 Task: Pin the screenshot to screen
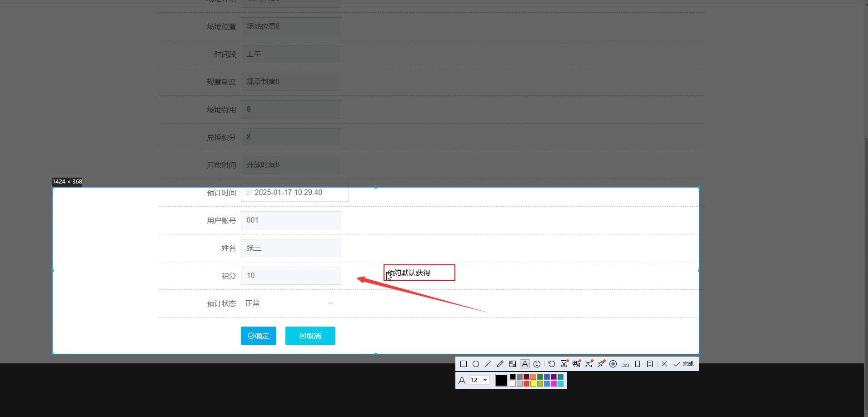[601, 364]
